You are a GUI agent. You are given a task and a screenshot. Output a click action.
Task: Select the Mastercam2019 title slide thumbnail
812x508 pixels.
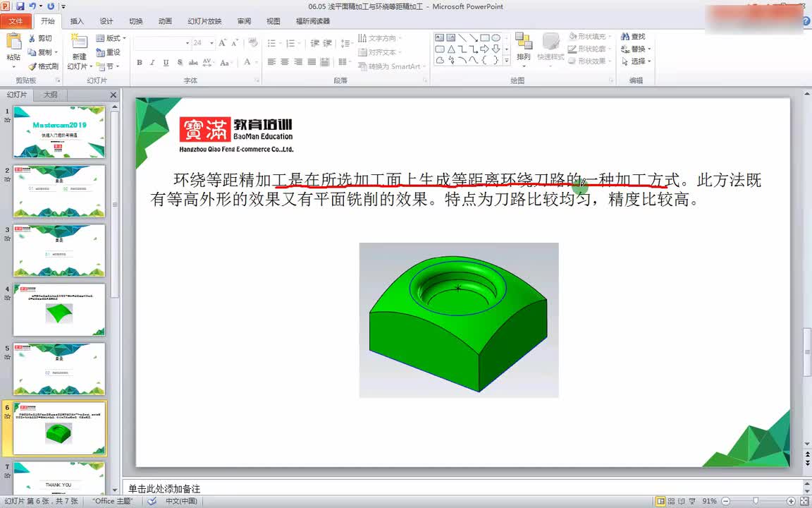(59, 132)
